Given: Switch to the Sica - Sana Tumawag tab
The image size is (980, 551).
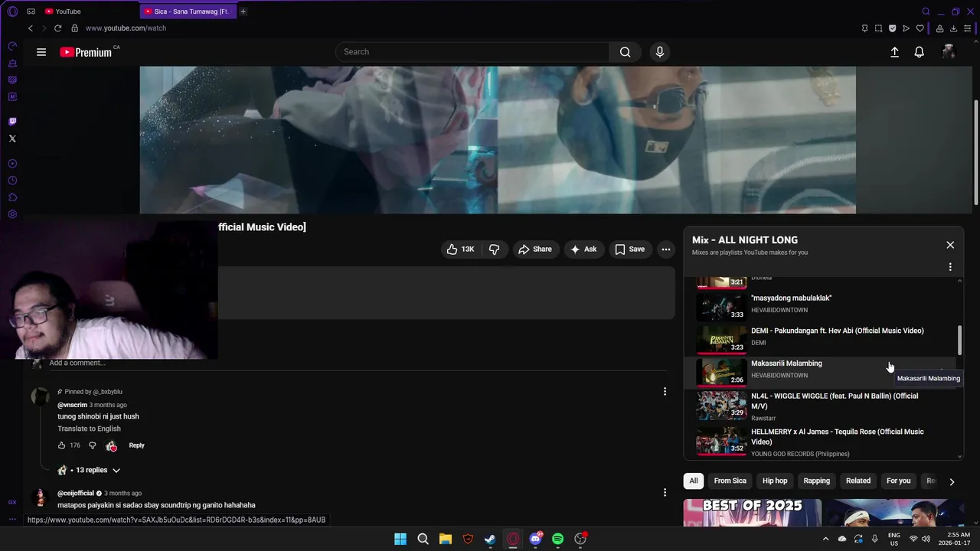Looking at the screenshot, I should [x=188, y=11].
